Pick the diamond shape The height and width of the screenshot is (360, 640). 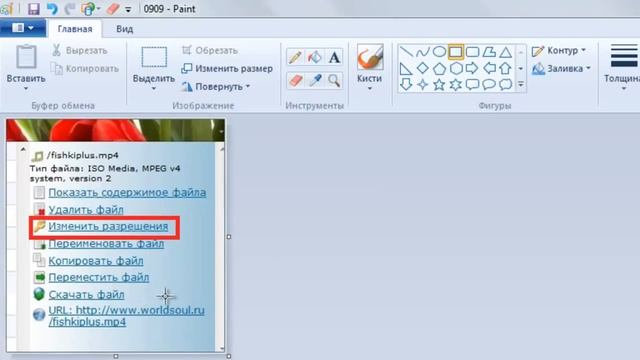(x=423, y=69)
